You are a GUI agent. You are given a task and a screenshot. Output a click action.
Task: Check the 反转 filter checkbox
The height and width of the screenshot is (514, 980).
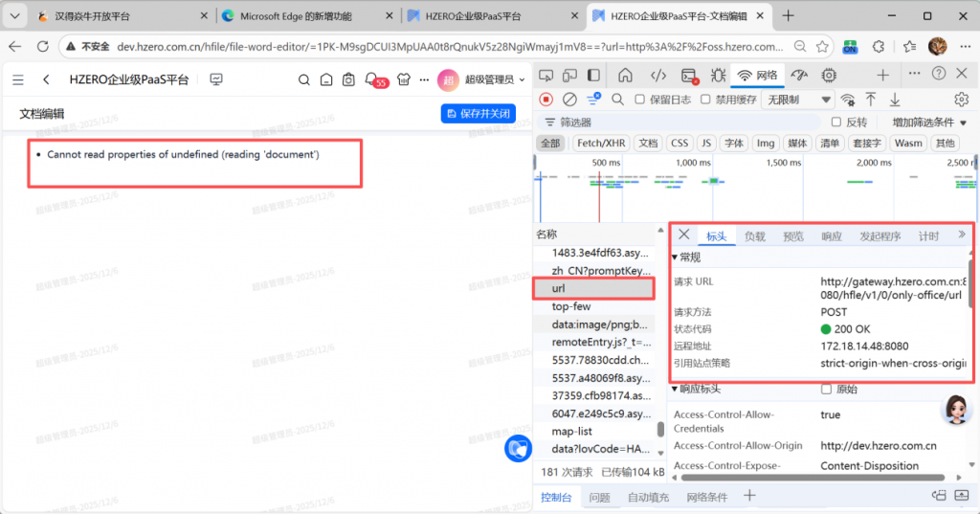[836, 123]
